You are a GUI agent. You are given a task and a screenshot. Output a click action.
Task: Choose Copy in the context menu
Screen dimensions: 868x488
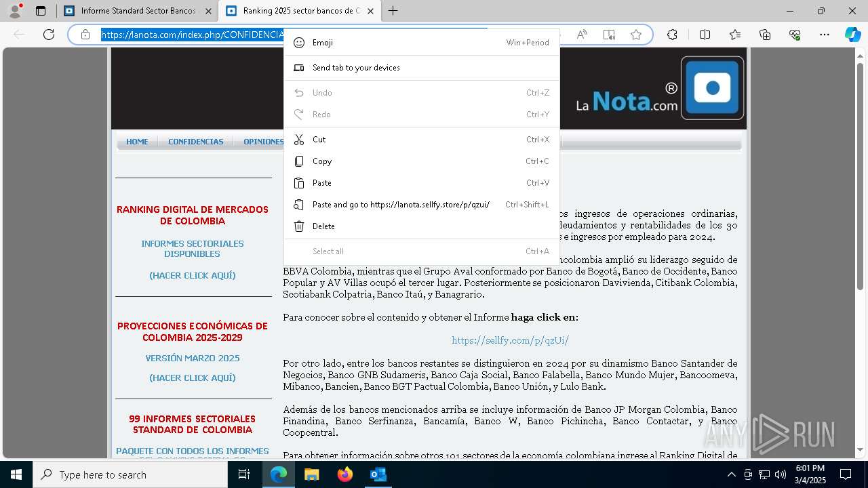click(421, 161)
